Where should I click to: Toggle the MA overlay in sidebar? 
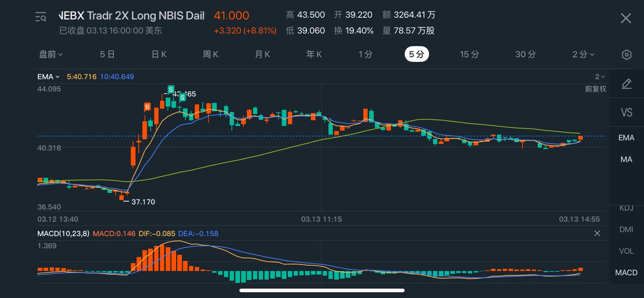click(626, 160)
